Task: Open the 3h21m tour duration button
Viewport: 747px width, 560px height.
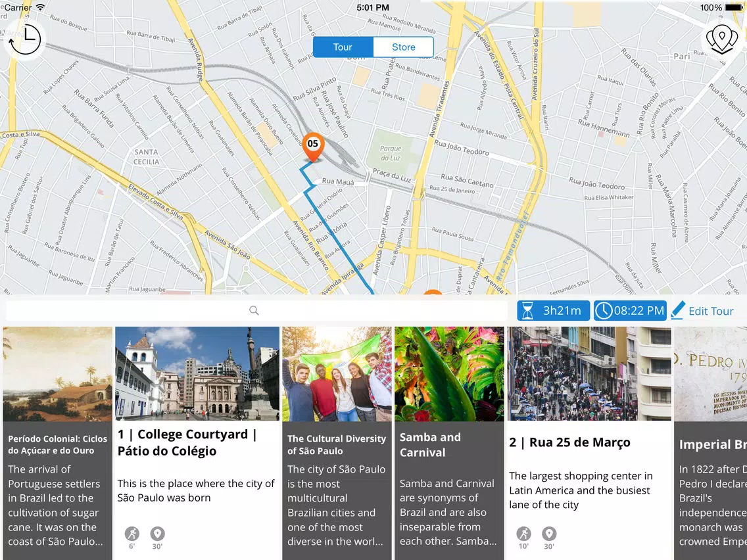Action: [x=554, y=311]
